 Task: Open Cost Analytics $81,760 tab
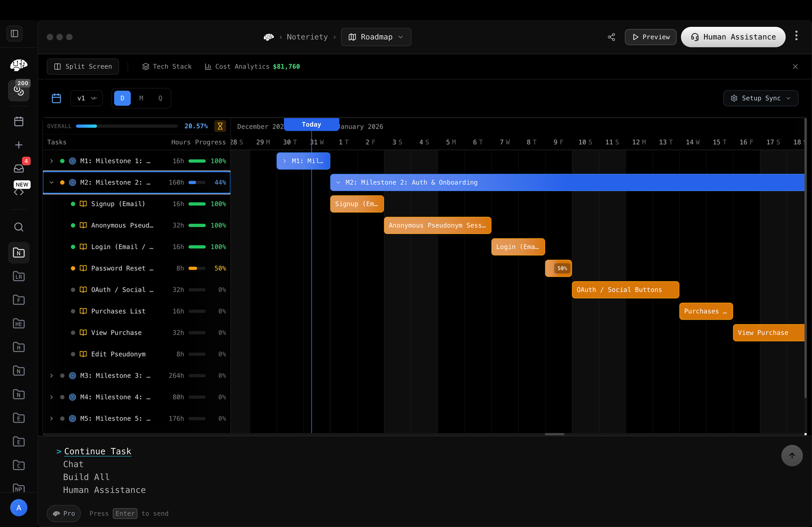253,67
